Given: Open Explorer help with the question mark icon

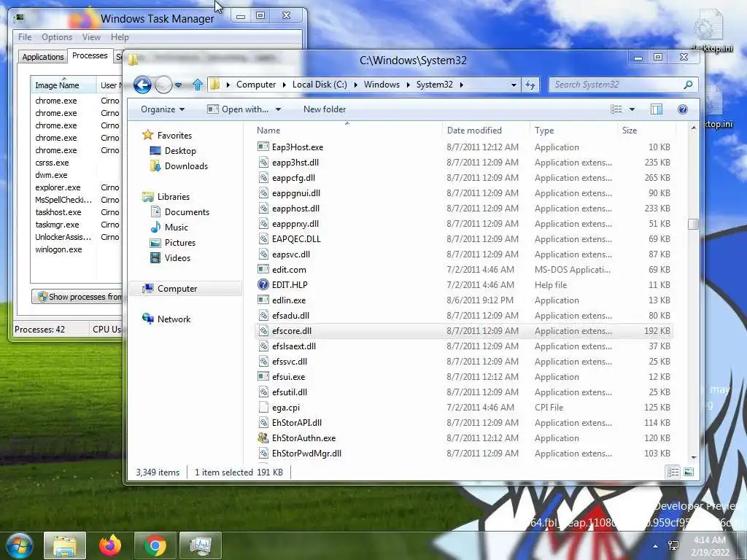Looking at the screenshot, I should [x=682, y=109].
